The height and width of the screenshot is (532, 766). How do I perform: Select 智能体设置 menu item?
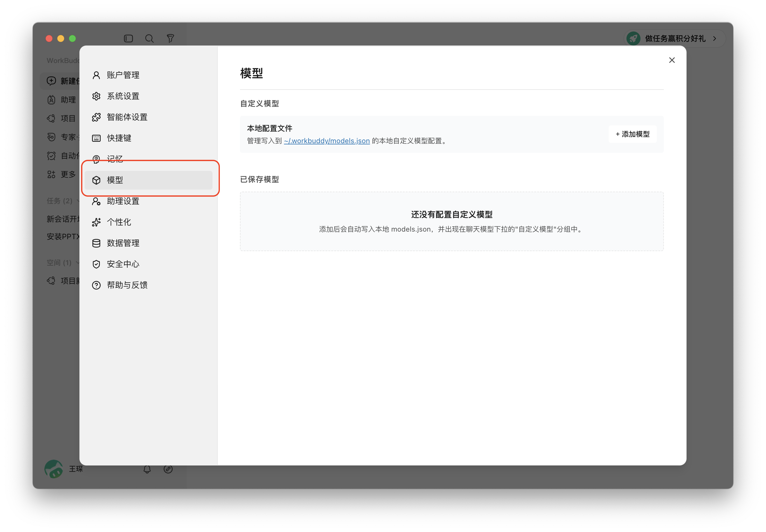[x=149, y=117]
